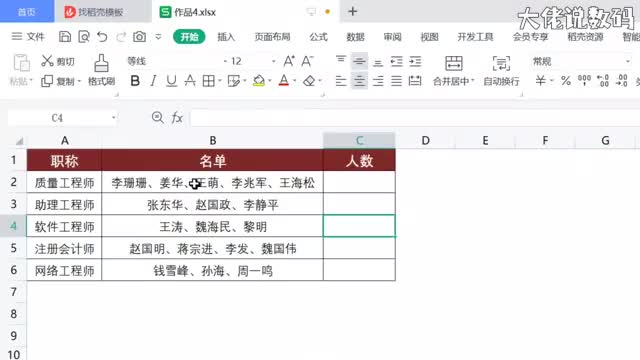The image size is (640, 360).
Task: Activate the Format Painter brush
Action: (x=101, y=63)
